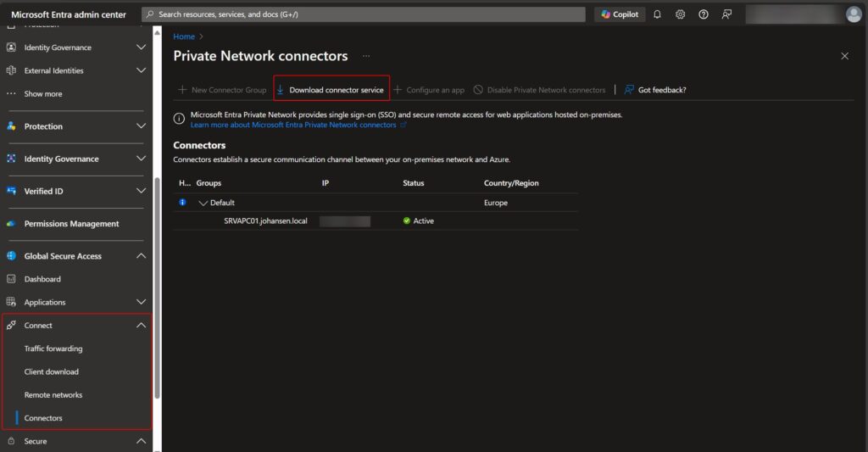Viewport: 868px width, 452px height.
Task: Click Got feedback?
Action: click(x=655, y=90)
